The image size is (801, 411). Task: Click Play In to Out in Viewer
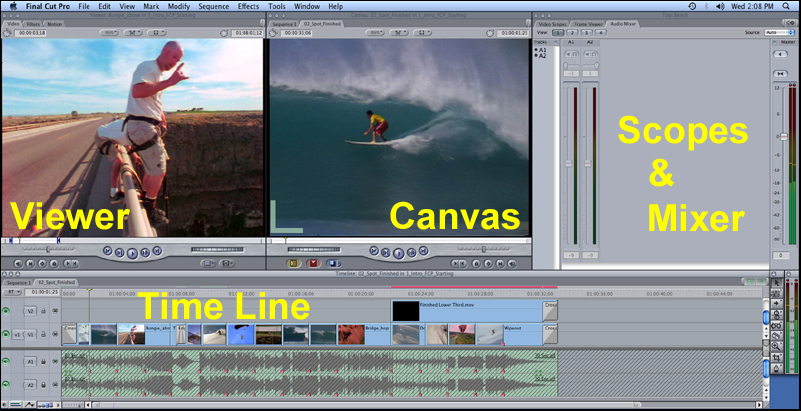120,252
